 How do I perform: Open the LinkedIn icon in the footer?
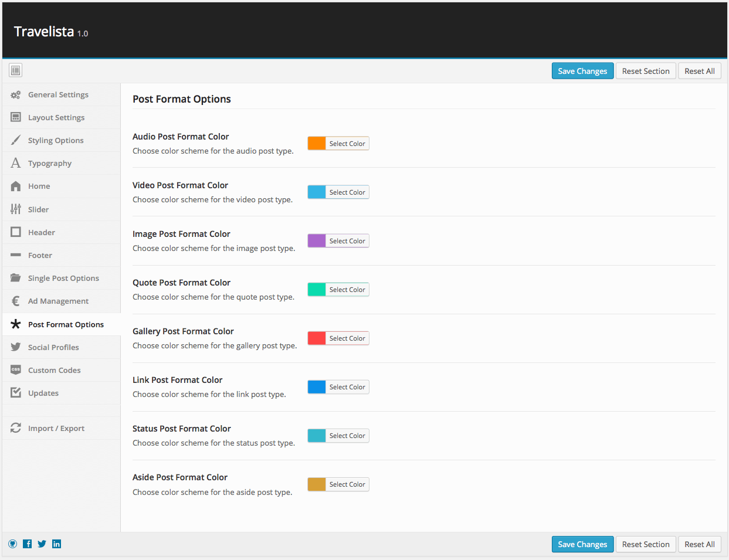(x=56, y=544)
